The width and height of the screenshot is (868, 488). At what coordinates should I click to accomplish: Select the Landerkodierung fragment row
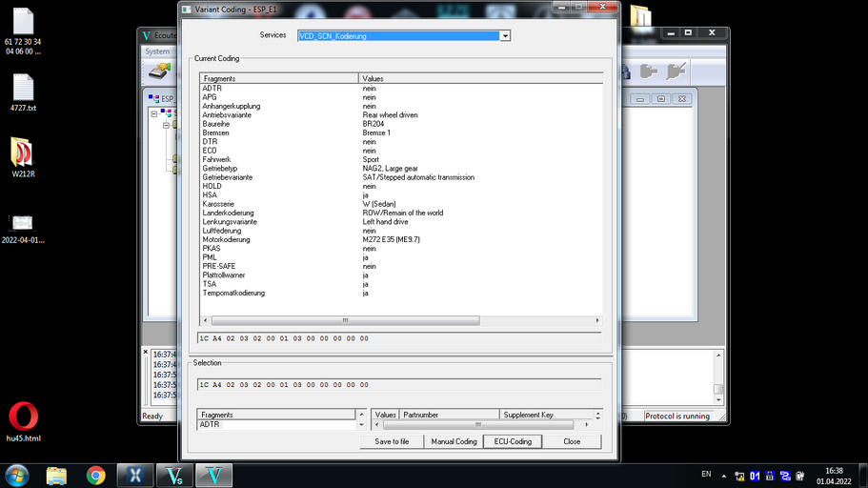(x=228, y=213)
